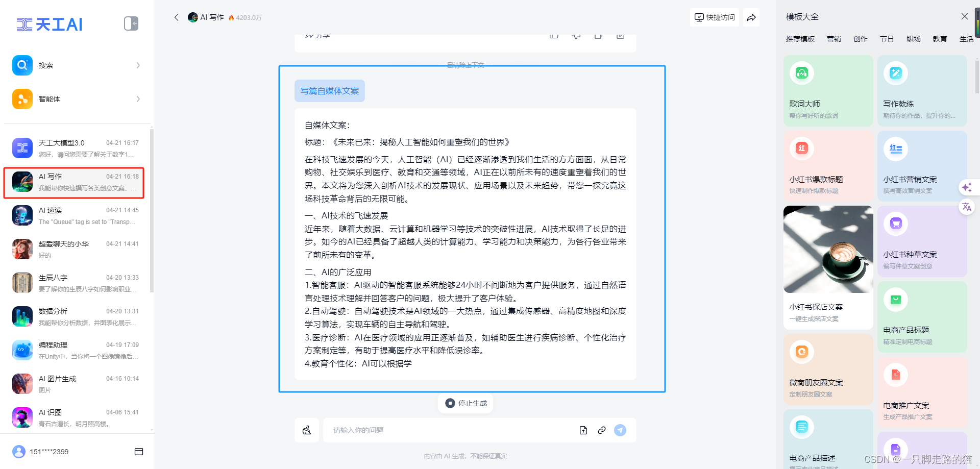Click the template panel vertical scrollbar
Viewport: 980px width, 469px height.
pos(977,78)
